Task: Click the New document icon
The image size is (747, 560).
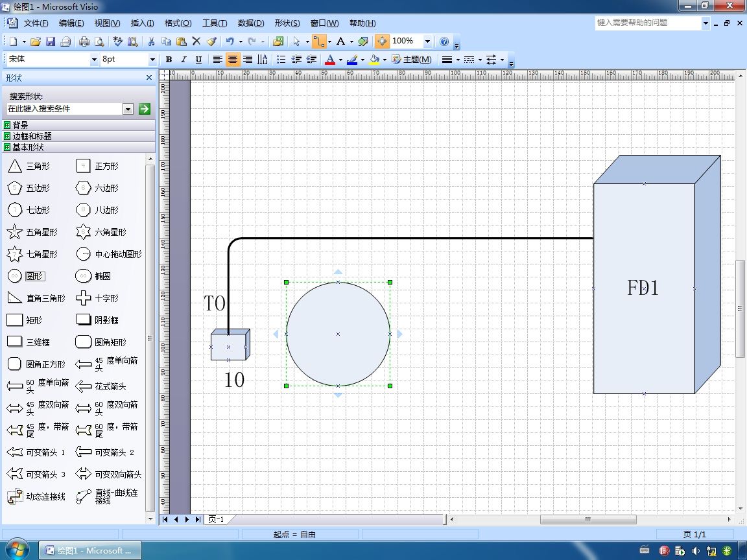Action: click(x=14, y=41)
